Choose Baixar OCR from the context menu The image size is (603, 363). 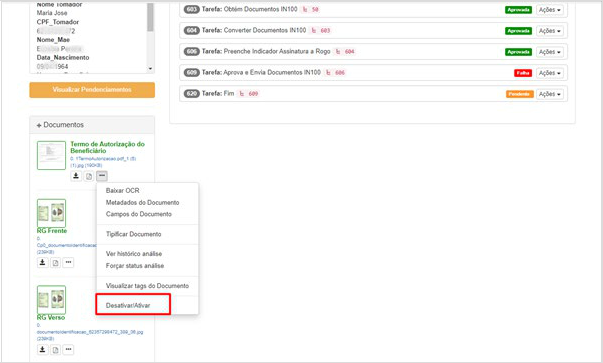(123, 191)
